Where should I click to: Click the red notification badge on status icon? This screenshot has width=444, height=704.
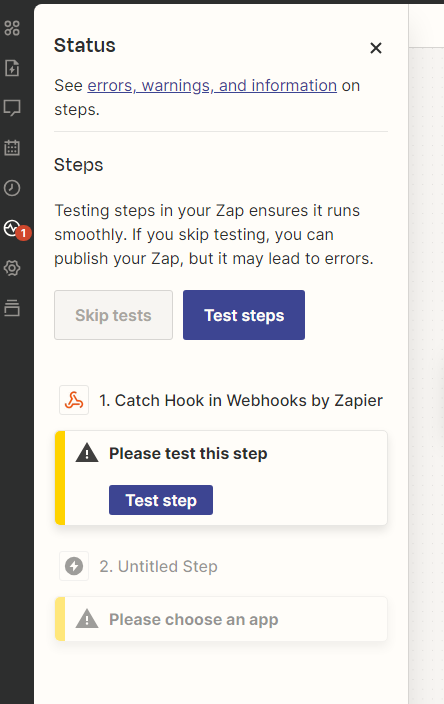tap(23, 233)
